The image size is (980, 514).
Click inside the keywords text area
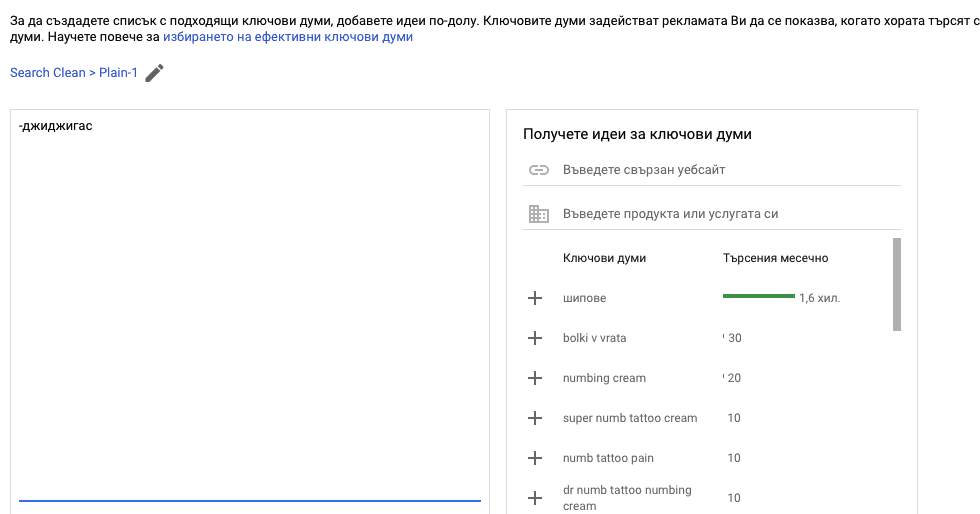pyautogui.click(x=250, y=300)
